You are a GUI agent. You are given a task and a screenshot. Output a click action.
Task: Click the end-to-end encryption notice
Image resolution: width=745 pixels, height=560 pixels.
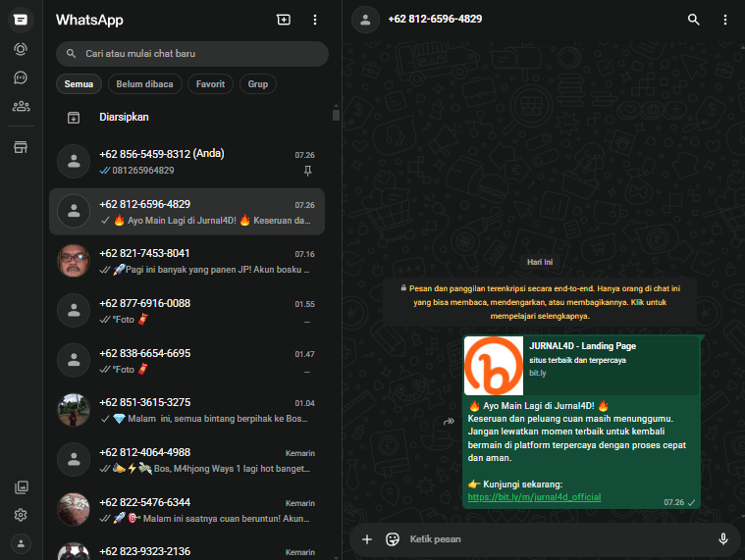pyautogui.click(x=540, y=302)
